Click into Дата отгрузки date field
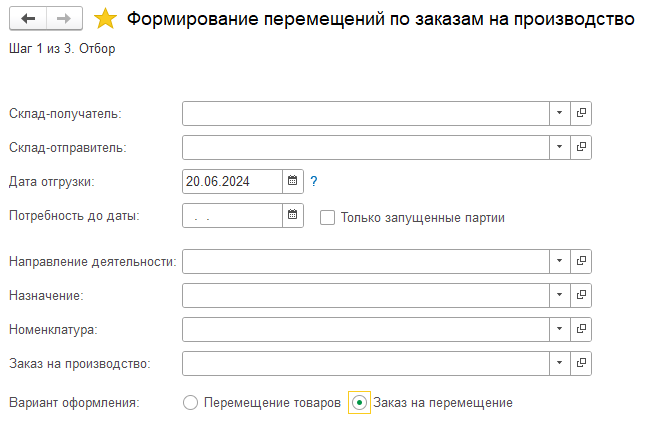661x430 pixels. 232,181
